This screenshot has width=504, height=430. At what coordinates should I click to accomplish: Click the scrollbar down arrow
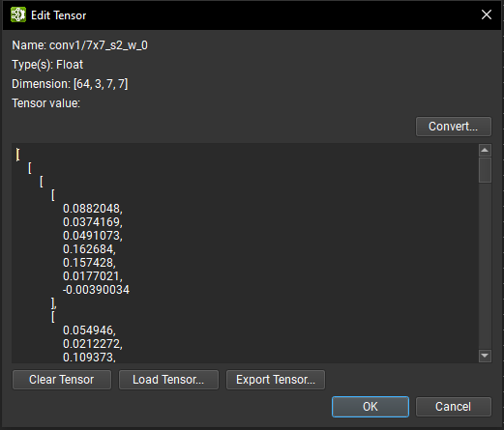(x=485, y=356)
